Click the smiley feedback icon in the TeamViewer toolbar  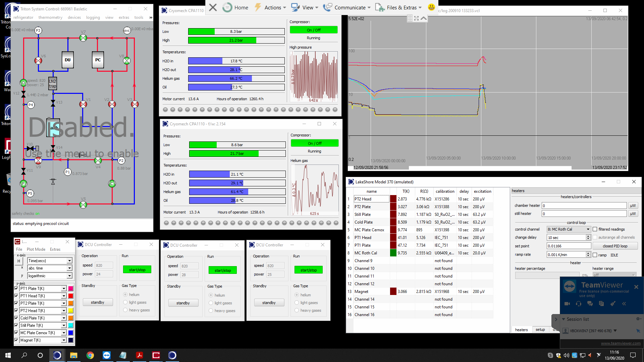(431, 7)
